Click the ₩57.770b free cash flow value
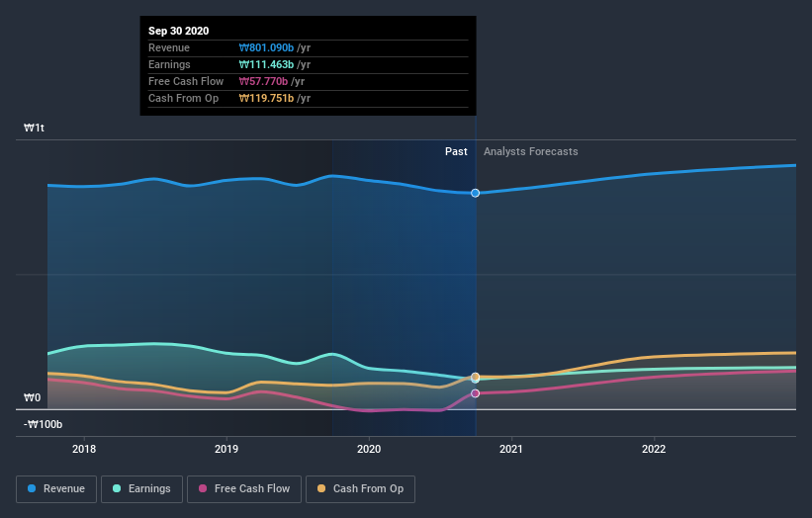 (x=263, y=81)
